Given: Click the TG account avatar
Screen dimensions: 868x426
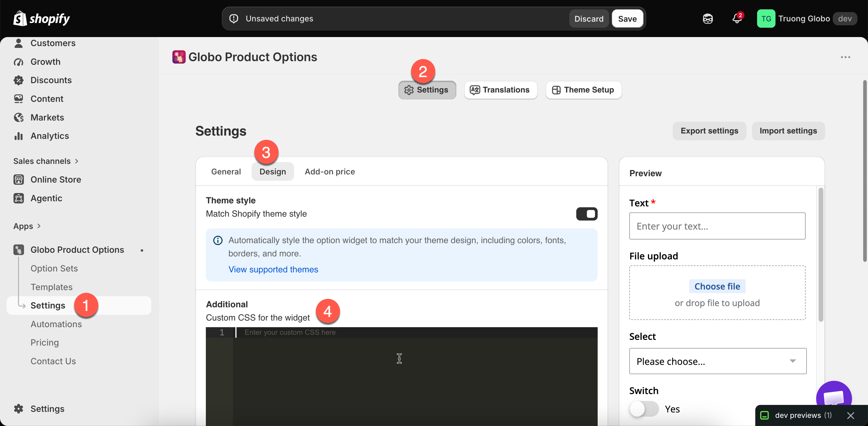Looking at the screenshot, I should 766,18.
